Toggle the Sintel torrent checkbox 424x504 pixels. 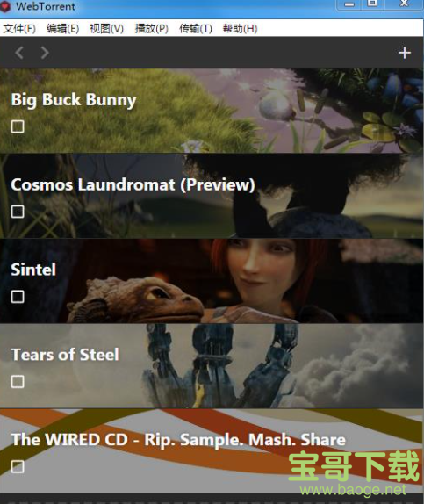click(18, 297)
